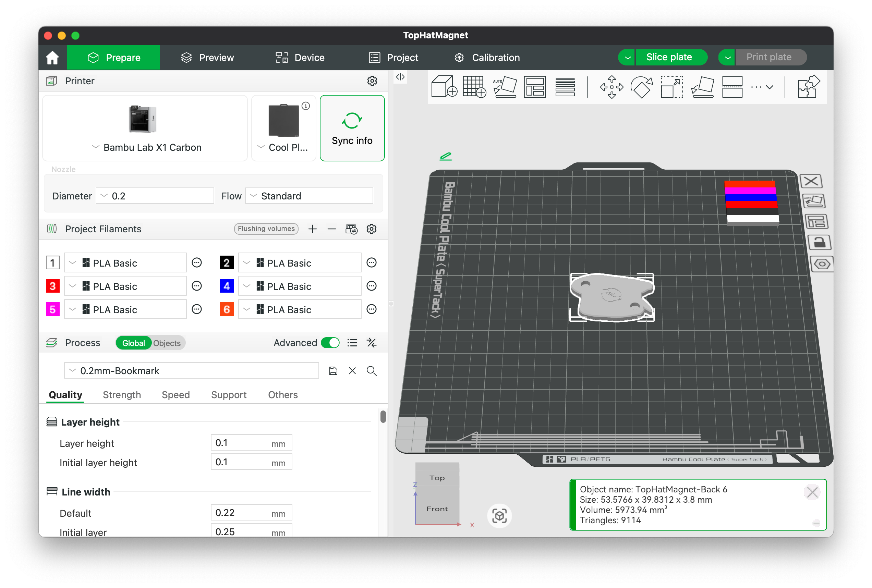Image resolution: width=872 pixels, height=588 pixels.
Task: Select the Move tool
Action: pyautogui.click(x=611, y=87)
